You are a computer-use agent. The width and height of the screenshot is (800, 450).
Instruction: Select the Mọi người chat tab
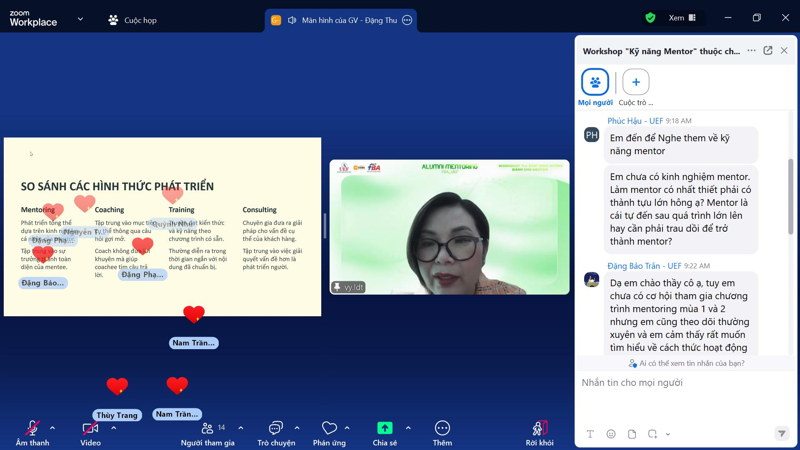pos(595,82)
